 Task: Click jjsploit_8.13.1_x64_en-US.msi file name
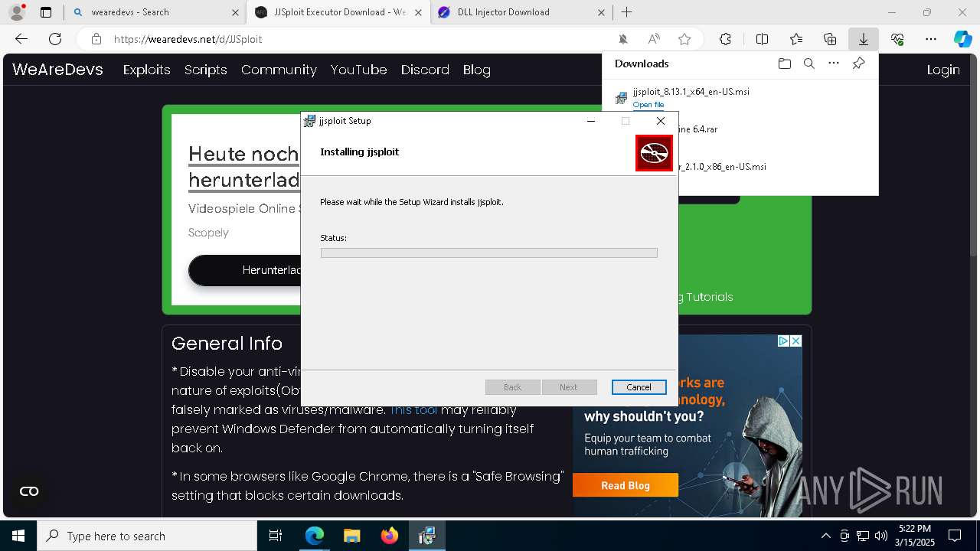[691, 91]
